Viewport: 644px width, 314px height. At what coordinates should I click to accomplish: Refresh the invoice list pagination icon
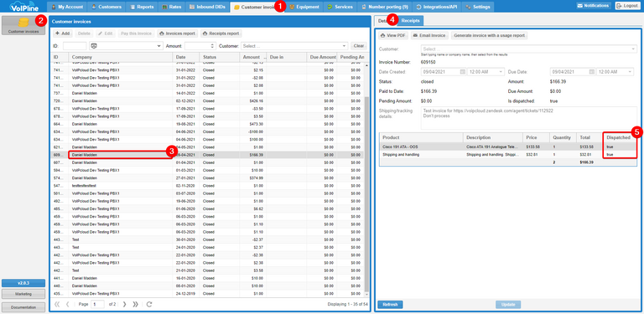pos(149,304)
